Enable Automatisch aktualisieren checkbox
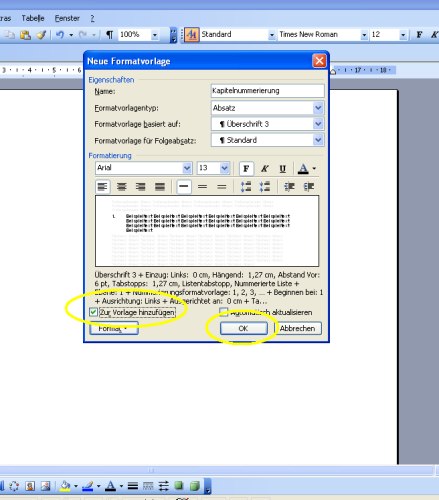This screenshot has width=439, height=500. [223, 312]
